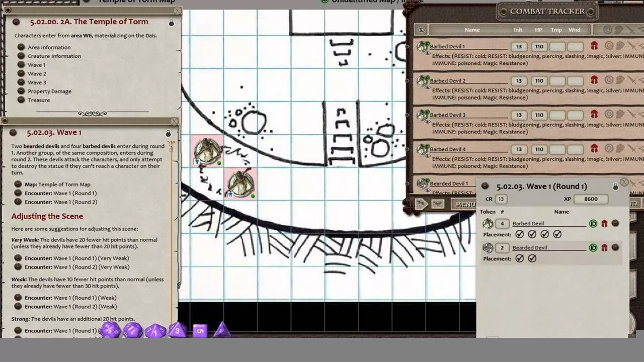
Task: Toggle second Bearded Devil placement checkmark
Action: coord(532,258)
